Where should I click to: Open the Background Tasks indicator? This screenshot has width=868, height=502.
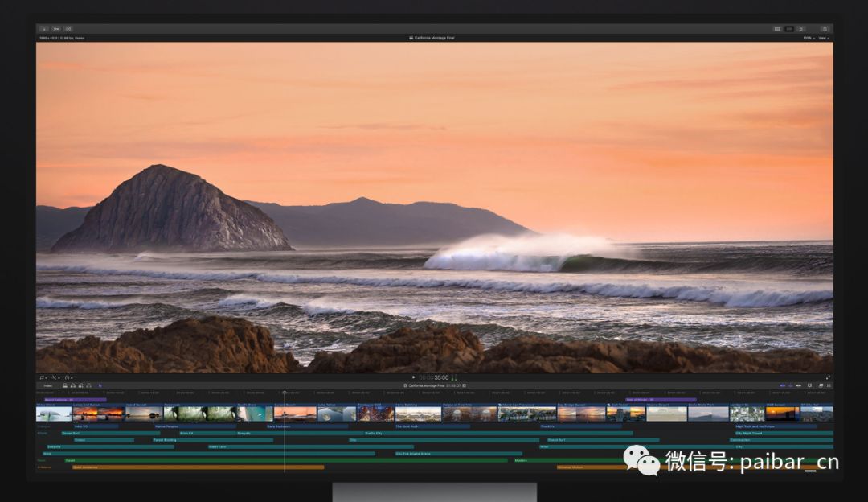[x=68, y=29]
